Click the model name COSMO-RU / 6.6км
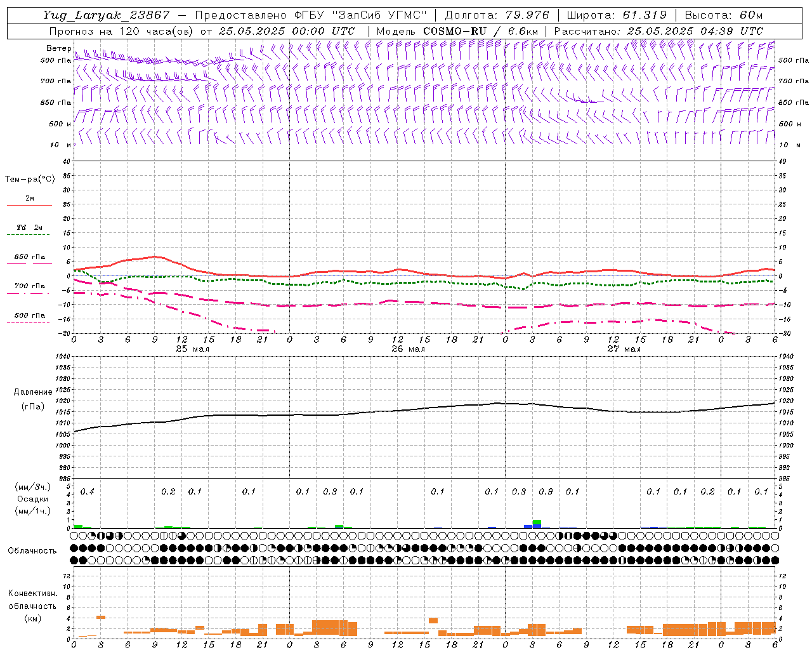 (x=480, y=31)
